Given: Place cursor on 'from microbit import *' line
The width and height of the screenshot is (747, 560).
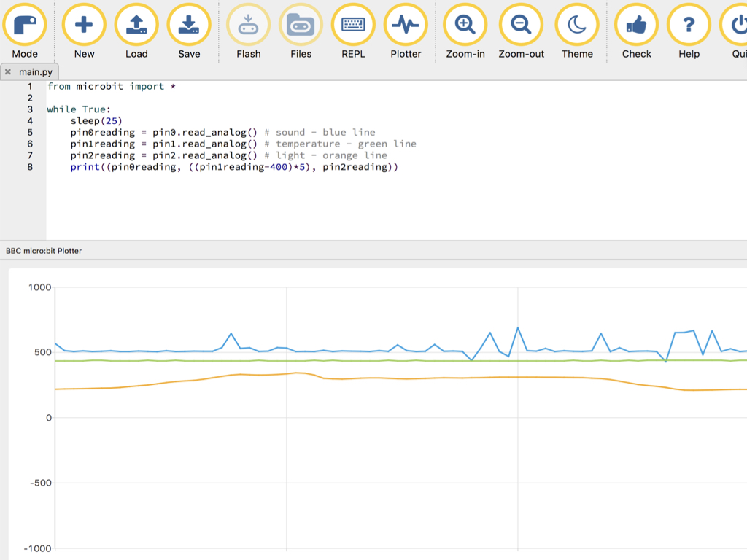Looking at the screenshot, I should coord(111,86).
